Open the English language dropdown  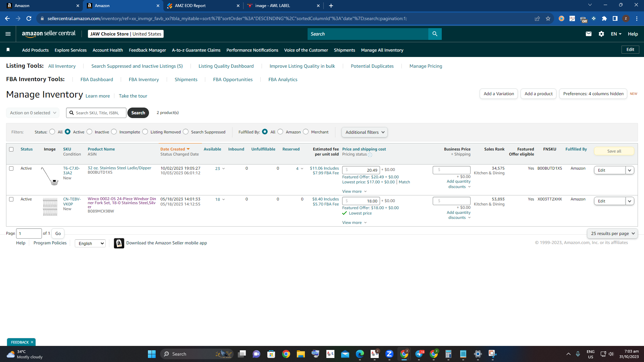90,243
